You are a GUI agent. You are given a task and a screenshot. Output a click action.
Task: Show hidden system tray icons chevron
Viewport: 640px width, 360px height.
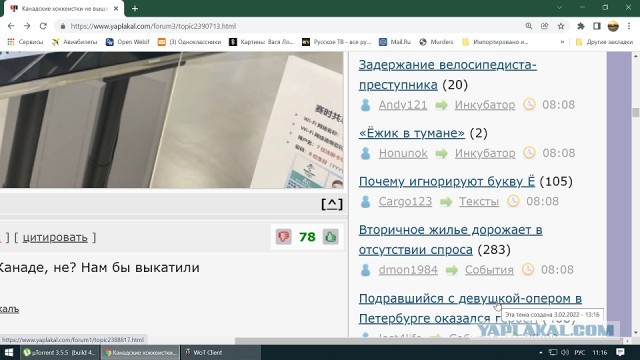540,352
